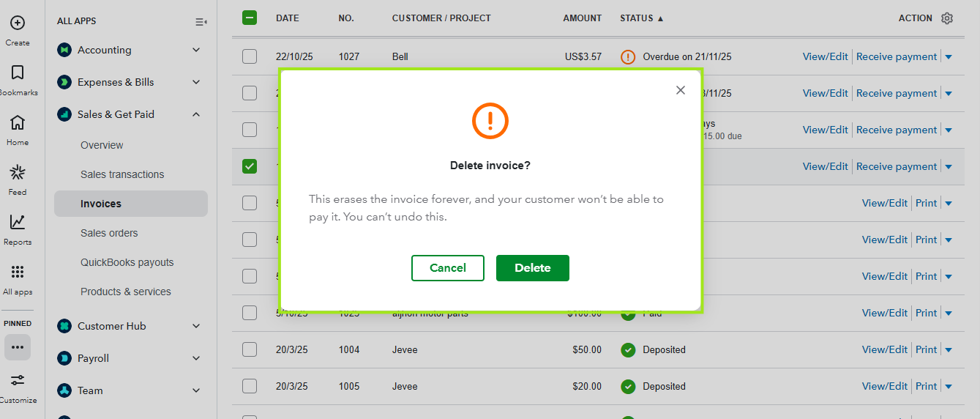Image resolution: width=980 pixels, height=419 pixels.
Task: Click the overdue warning icon for invoice 1027
Action: [x=628, y=56]
